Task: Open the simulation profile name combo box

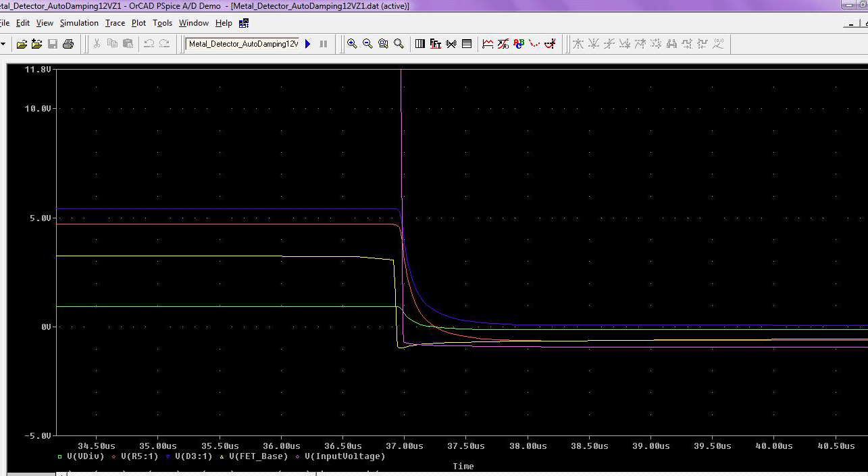Action: 242,44
